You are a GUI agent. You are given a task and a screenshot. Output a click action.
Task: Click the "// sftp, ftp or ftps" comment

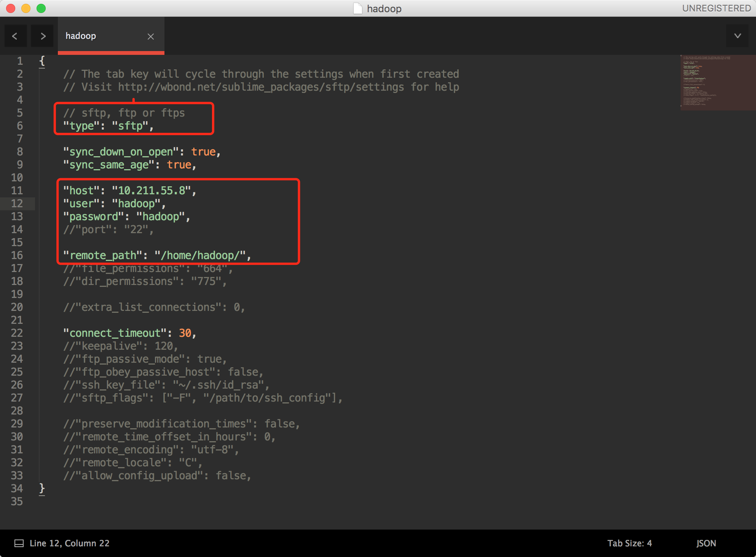[x=124, y=113]
